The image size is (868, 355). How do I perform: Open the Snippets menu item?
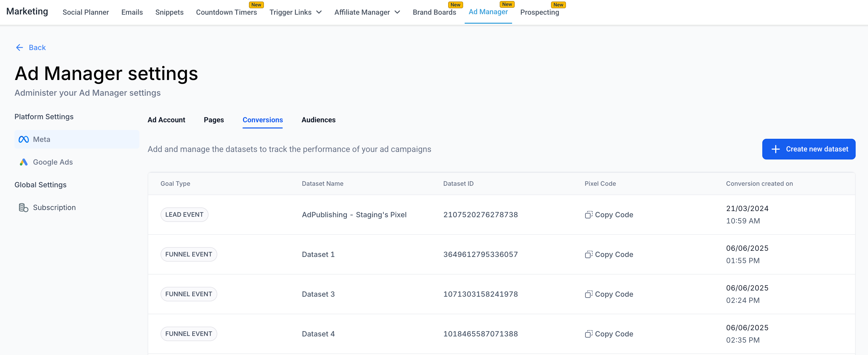pos(170,12)
